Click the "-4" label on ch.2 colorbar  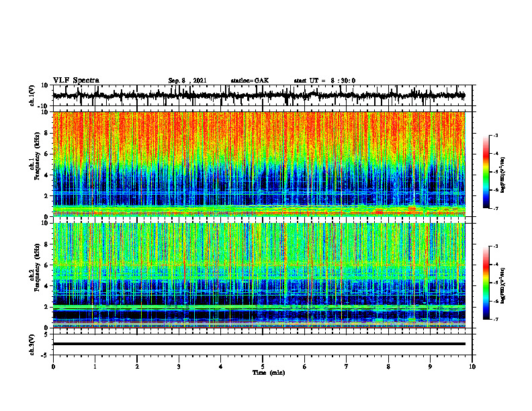click(495, 265)
